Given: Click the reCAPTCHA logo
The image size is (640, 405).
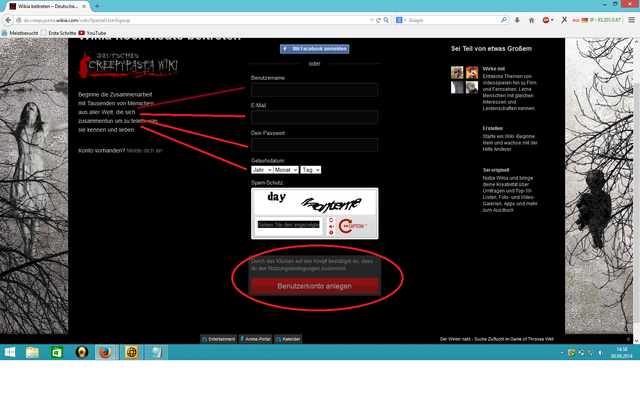Looking at the screenshot, I should point(353,226).
